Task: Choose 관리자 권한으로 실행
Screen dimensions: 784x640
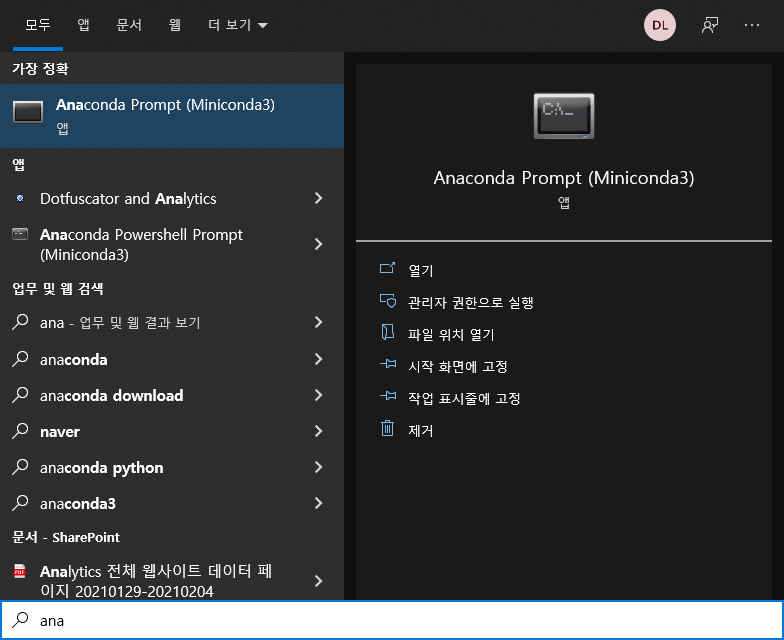Action: click(x=470, y=302)
